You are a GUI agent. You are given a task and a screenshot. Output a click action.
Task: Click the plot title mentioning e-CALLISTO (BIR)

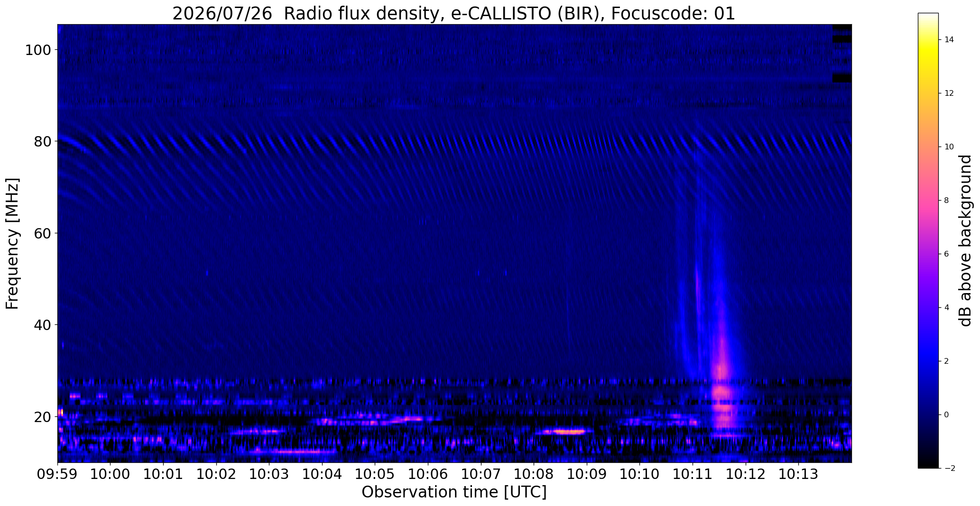pos(453,13)
